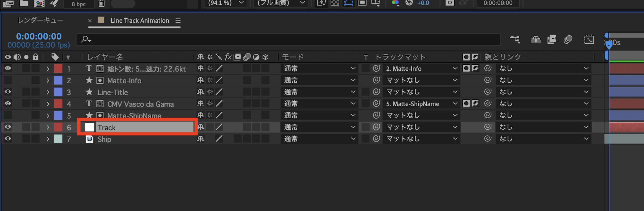The height and width of the screenshot is (211, 644).
Task: Switch to the レンダーキュー tab
Action: (41, 21)
